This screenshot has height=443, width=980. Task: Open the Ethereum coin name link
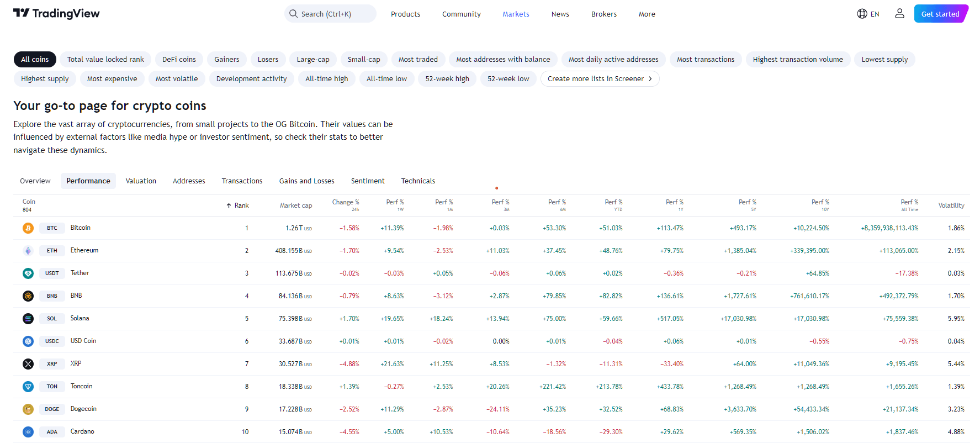coord(84,250)
